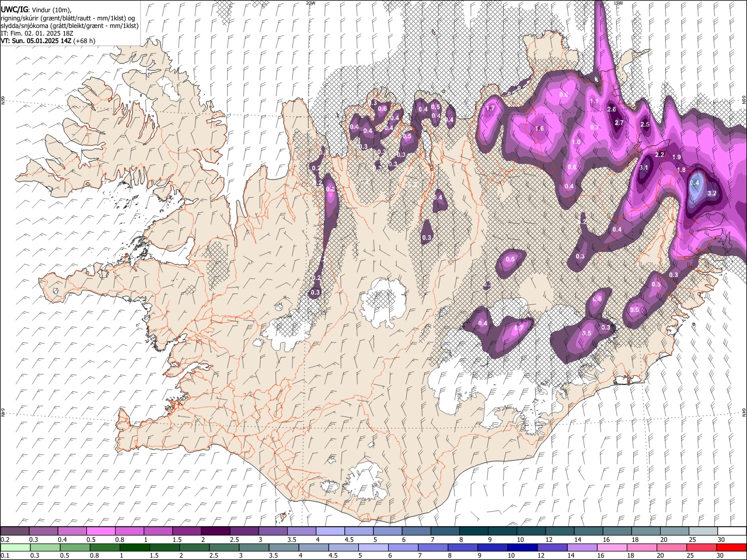This screenshot has width=747, height=560.
Task: Pick the darkest green 1 swatch, lower legend
Action: pos(134,548)
